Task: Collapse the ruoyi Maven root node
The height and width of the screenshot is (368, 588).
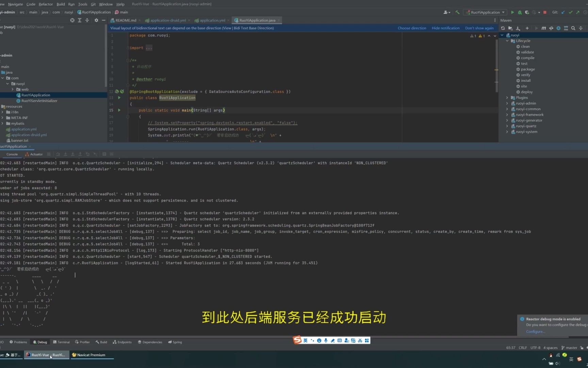Action: 502,35
